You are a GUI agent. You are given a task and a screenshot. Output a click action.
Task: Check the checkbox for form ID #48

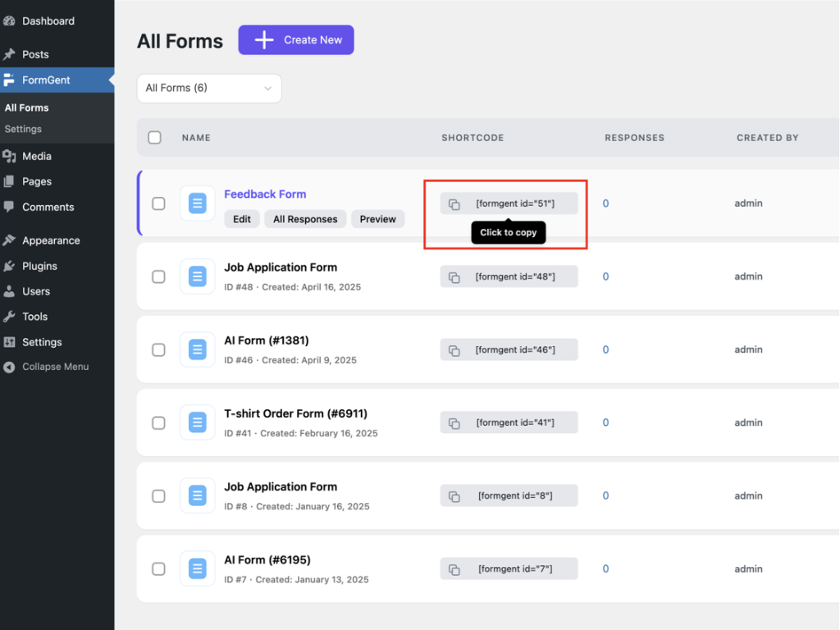click(158, 277)
